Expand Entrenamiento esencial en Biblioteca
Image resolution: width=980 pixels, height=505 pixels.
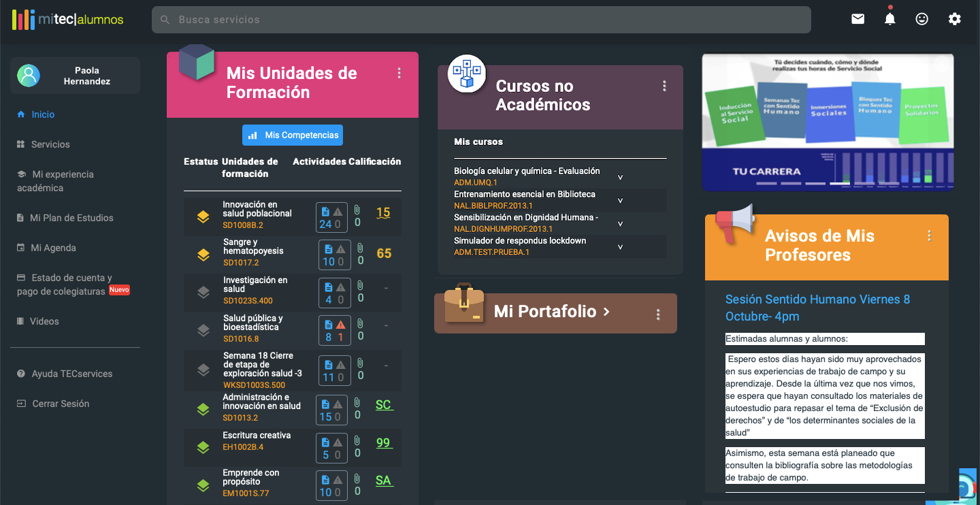[619, 199]
